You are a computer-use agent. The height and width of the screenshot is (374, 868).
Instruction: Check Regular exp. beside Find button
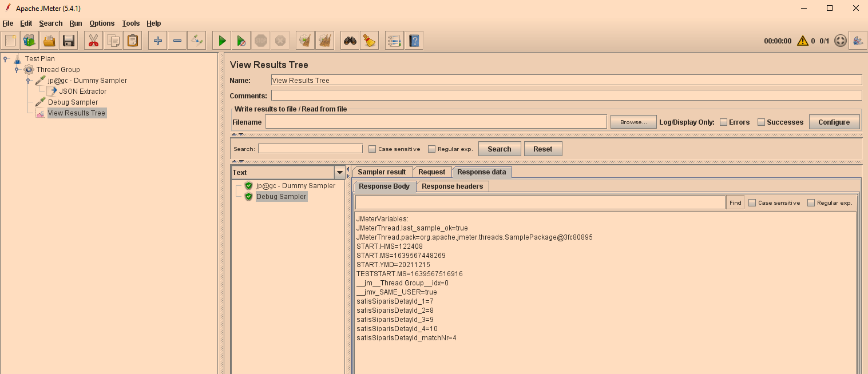[811, 202]
